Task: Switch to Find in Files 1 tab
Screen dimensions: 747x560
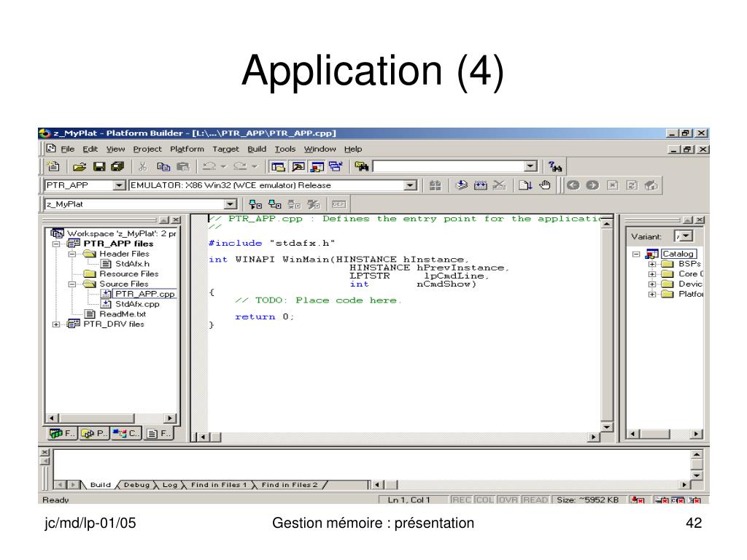Action: click(219, 485)
